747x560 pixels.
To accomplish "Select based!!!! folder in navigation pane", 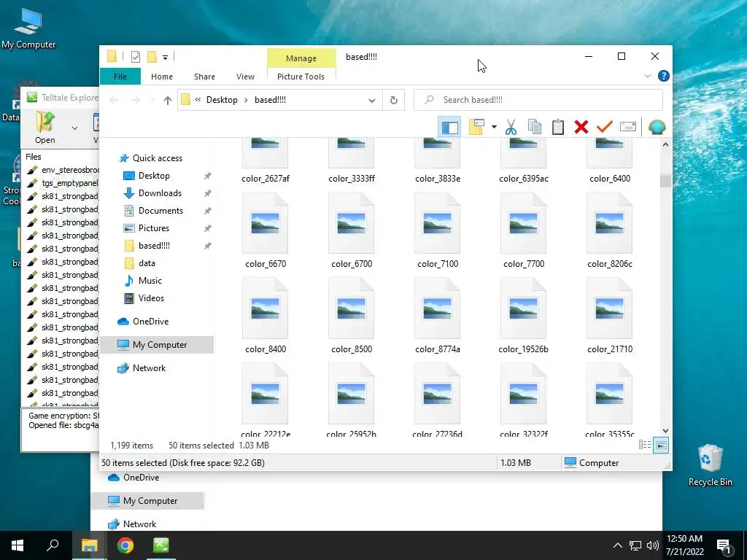I will [154, 246].
